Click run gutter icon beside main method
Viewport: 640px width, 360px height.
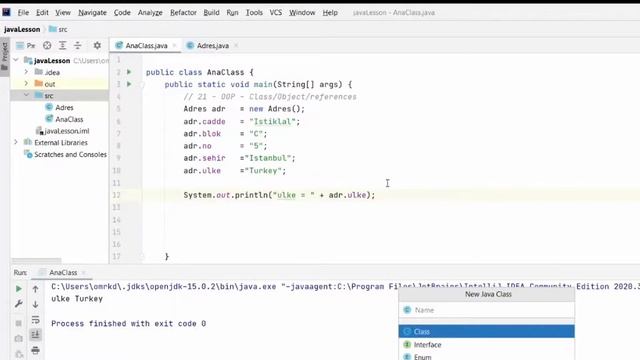[x=129, y=84]
